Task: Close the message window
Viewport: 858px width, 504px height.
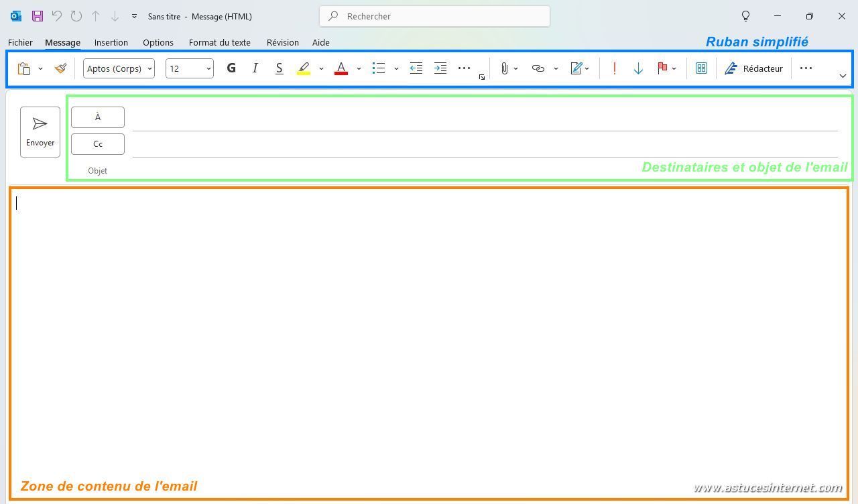Action: [x=842, y=16]
